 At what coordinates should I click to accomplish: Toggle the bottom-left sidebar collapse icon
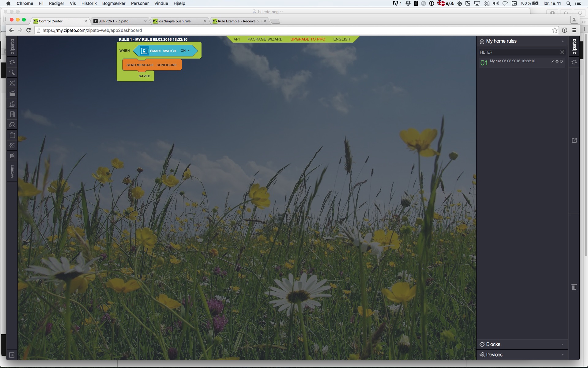pyautogui.click(x=12, y=355)
